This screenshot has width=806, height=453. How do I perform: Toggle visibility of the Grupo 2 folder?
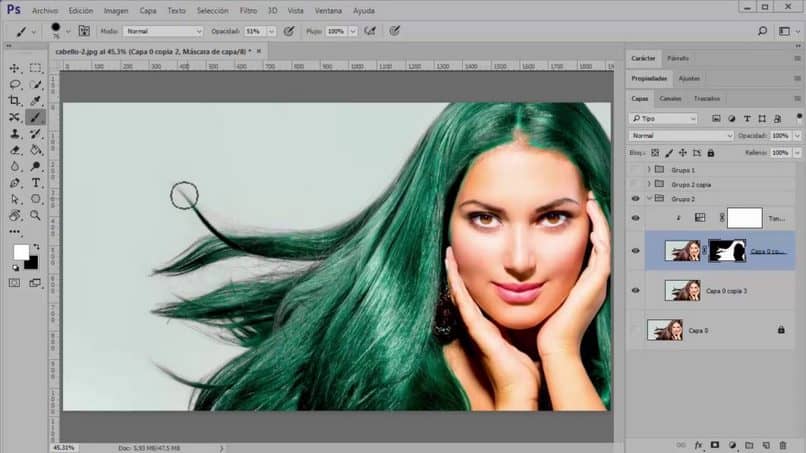(x=635, y=199)
